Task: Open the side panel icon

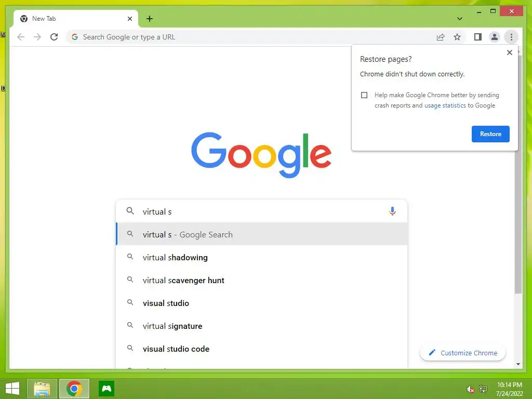Action: 478,37
